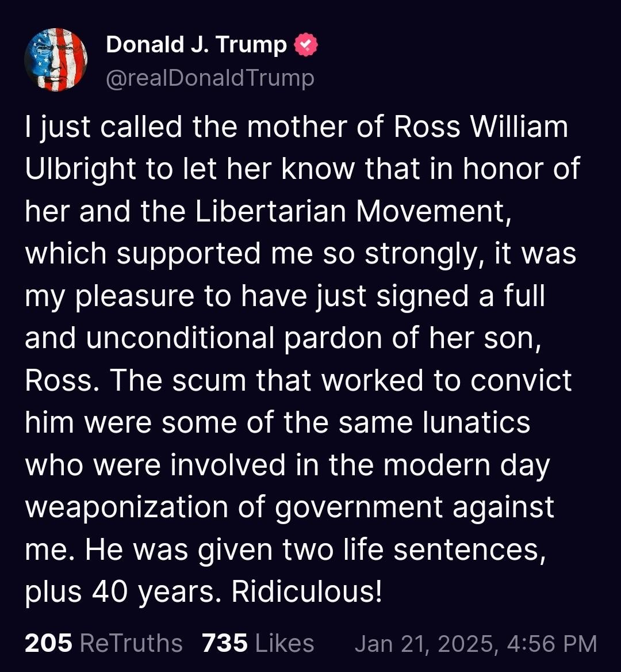This screenshot has width=621, height=672.
Task: Open the Jan 21, 2025 timestamp
Action: coord(427,644)
